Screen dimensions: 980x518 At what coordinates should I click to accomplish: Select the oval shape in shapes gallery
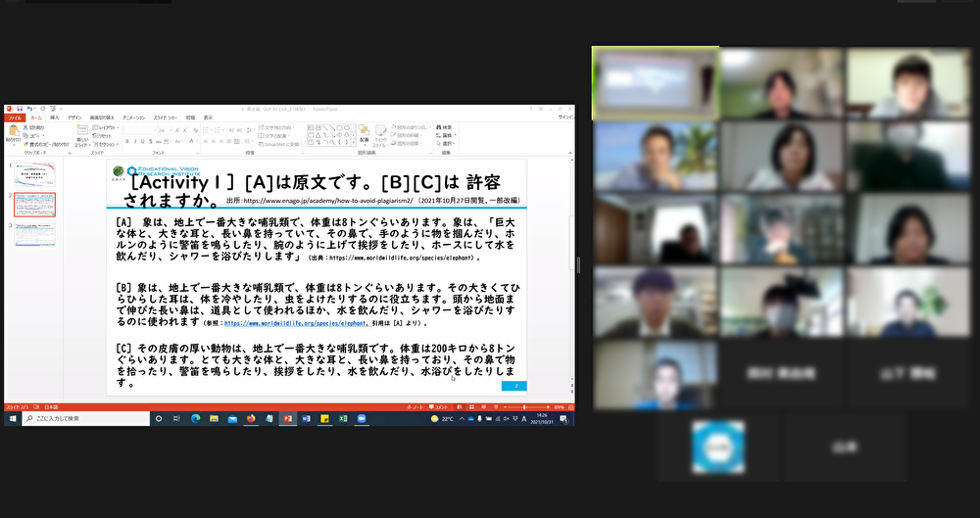click(346, 127)
